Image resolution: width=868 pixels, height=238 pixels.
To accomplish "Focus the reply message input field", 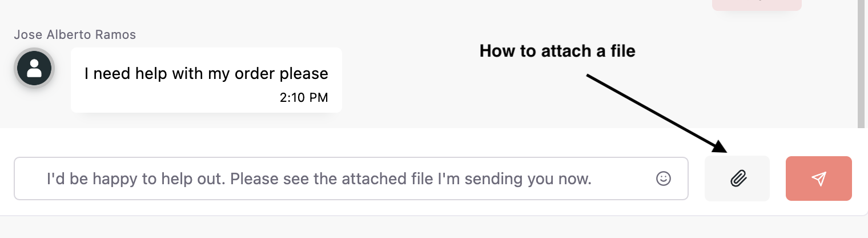I will point(351,178).
